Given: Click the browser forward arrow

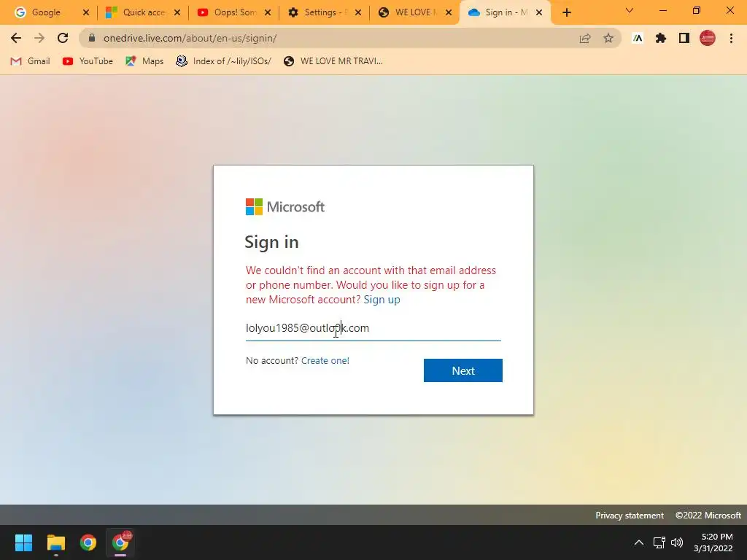Looking at the screenshot, I should tap(39, 38).
